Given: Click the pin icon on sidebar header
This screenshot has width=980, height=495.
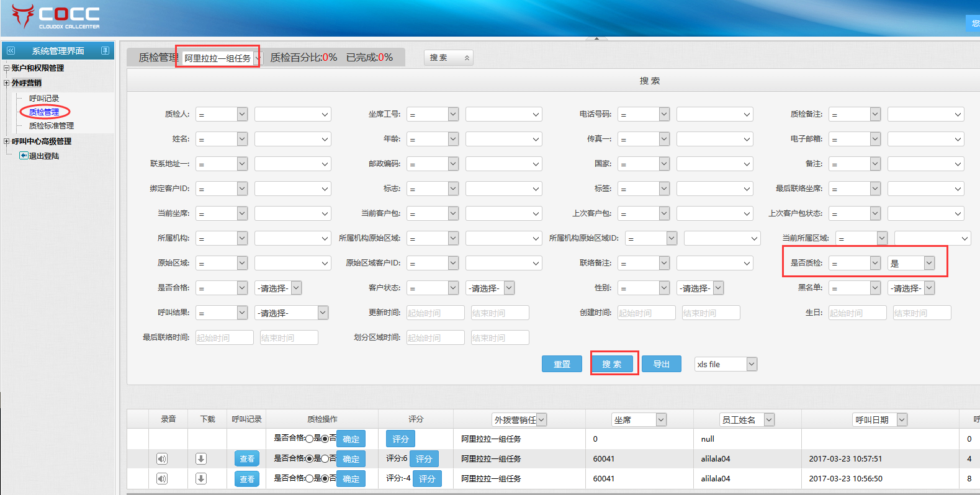Looking at the screenshot, I should [105, 51].
